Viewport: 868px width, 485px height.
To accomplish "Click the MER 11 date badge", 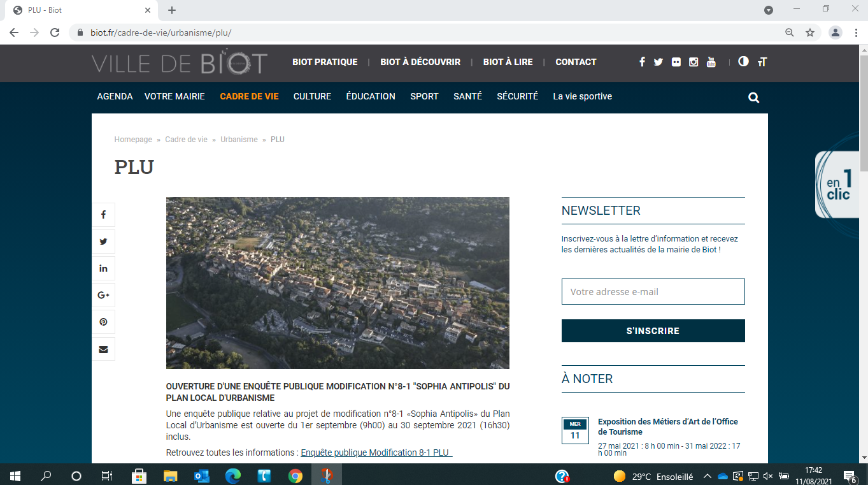I will coord(575,430).
